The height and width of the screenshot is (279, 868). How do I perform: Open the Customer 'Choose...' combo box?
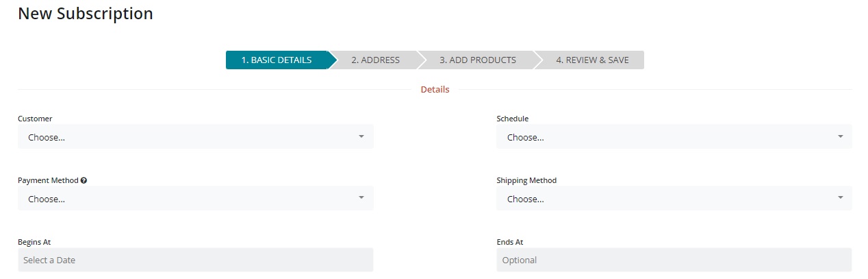[195, 137]
